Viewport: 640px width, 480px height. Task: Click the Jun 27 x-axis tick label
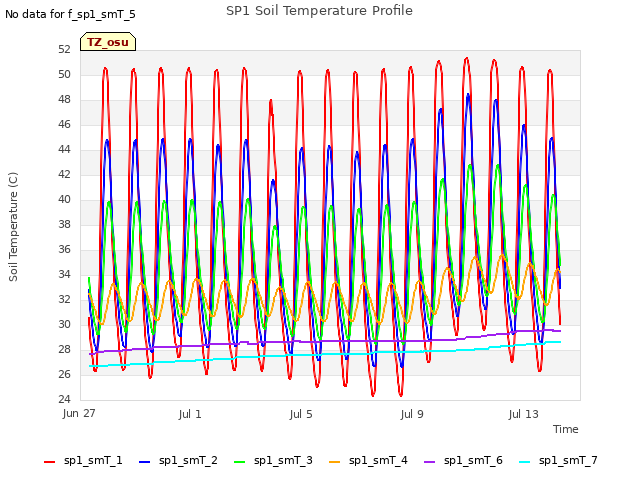coord(79,414)
